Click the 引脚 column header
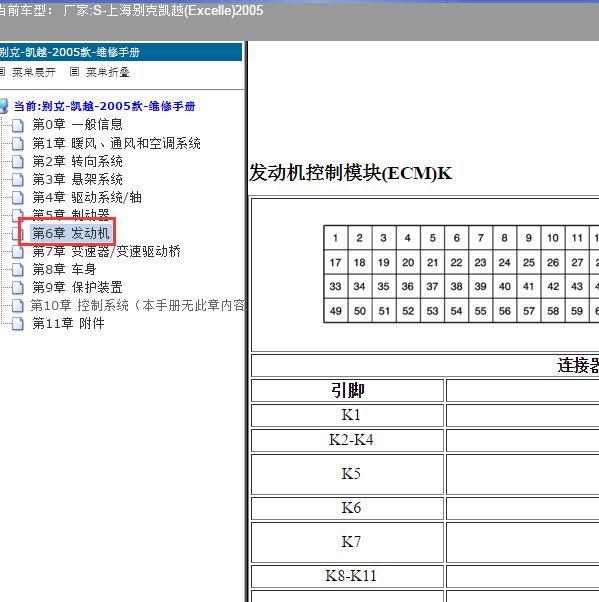This screenshot has height=602, width=599. (x=347, y=390)
